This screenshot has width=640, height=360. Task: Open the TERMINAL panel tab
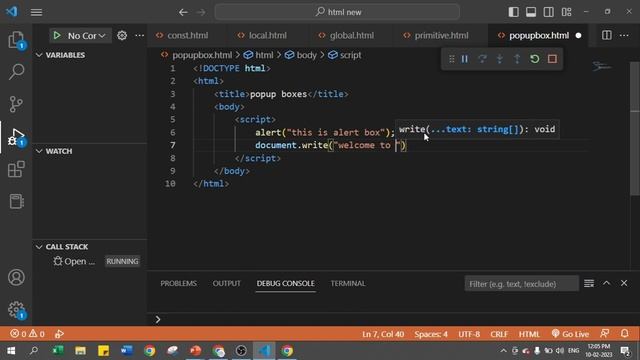click(x=348, y=283)
